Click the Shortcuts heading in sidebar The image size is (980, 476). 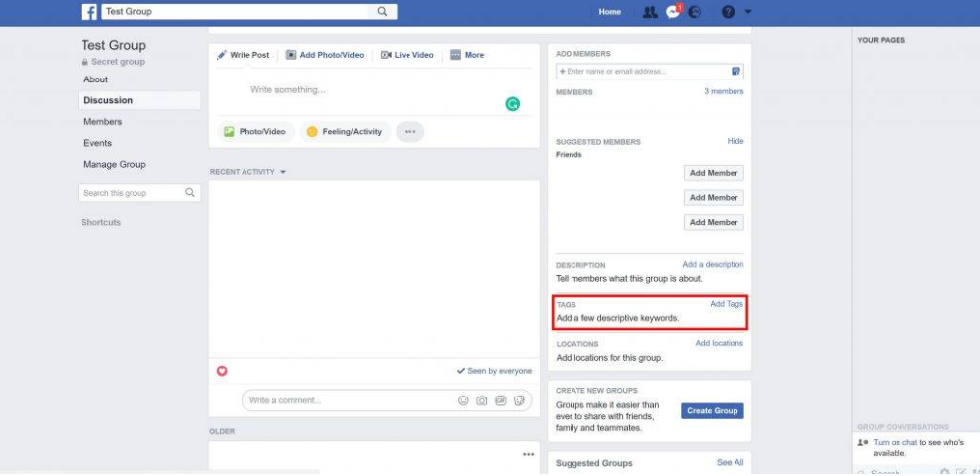tap(101, 223)
